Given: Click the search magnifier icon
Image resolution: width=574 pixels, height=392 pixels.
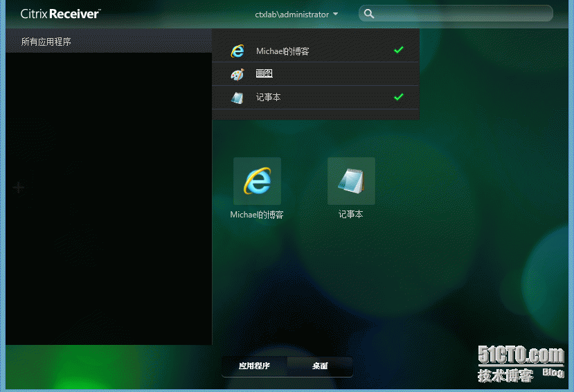Looking at the screenshot, I should click(x=368, y=14).
